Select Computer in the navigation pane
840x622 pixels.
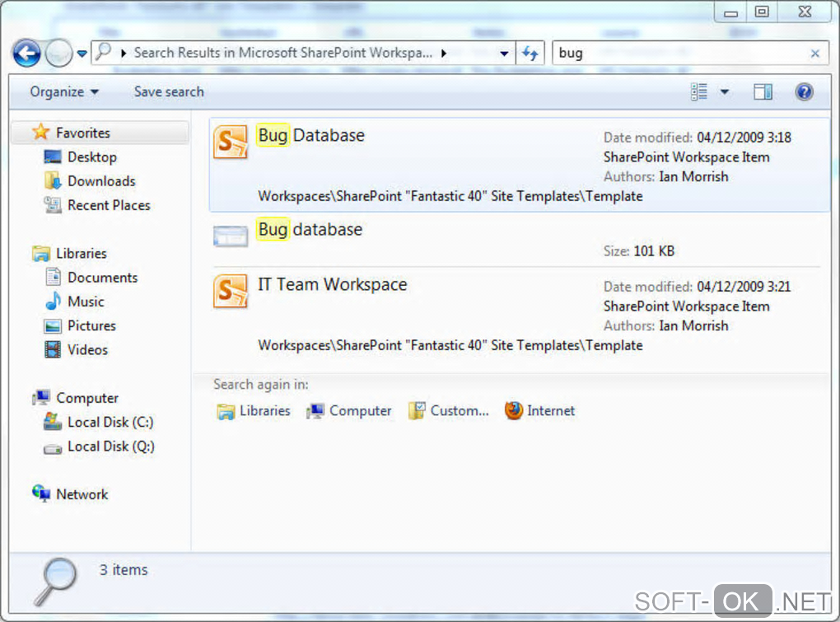click(87, 398)
